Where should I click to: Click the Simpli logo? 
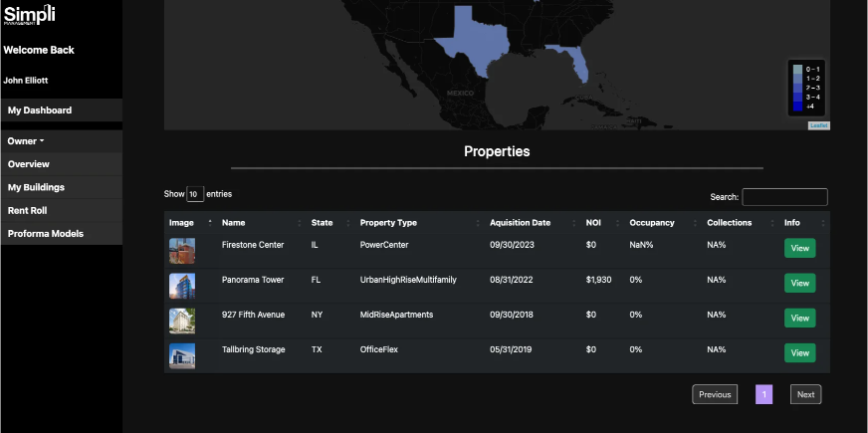29,15
